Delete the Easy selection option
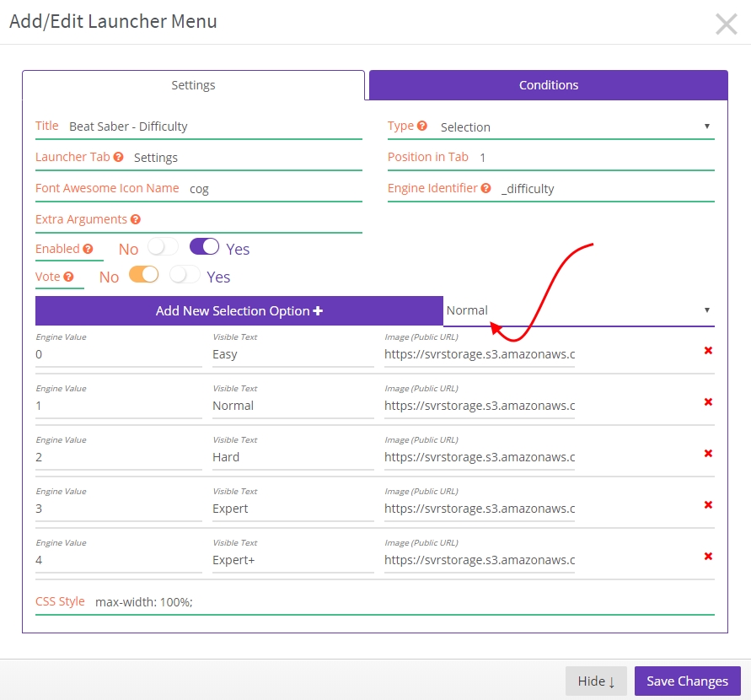Viewport: 751px width, 700px height. pyautogui.click(x=708, y=350)
